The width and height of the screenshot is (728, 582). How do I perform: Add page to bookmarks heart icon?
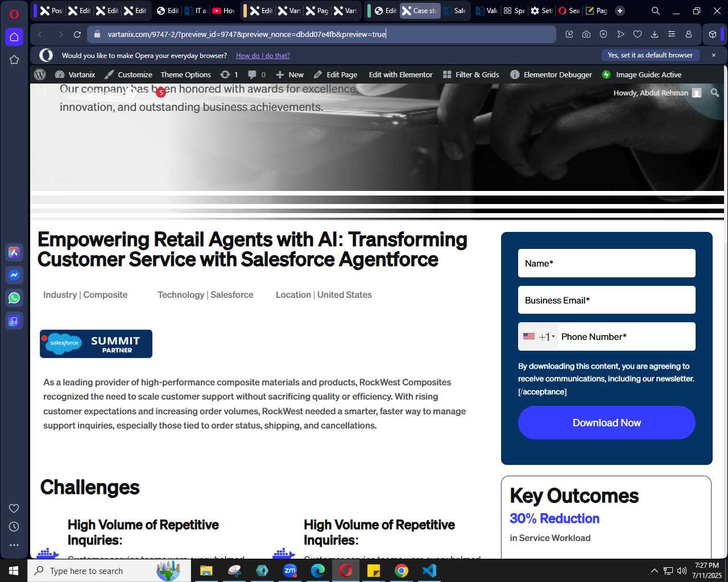coord(638,35)
